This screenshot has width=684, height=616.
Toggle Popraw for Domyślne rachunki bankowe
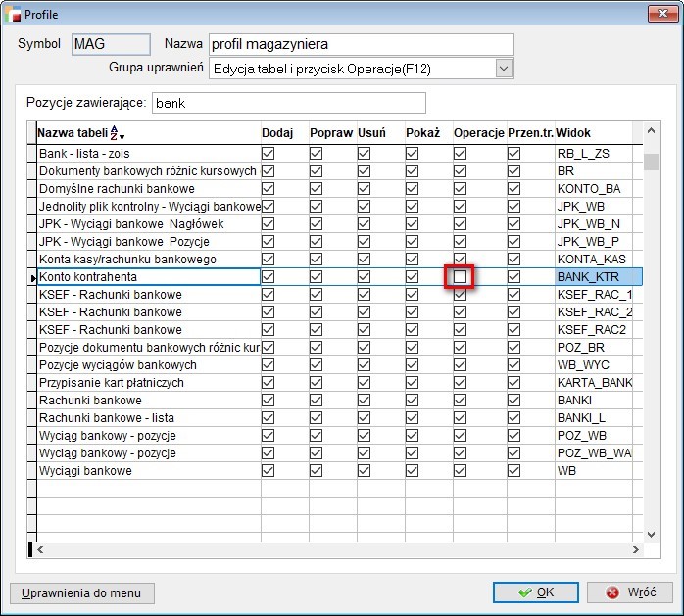pos(316,189)
